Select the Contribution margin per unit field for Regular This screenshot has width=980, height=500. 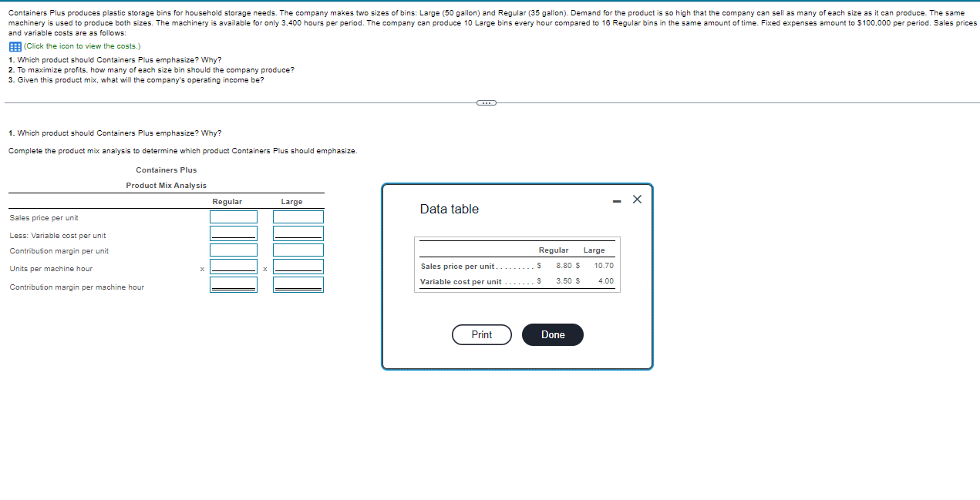point(233,249)
